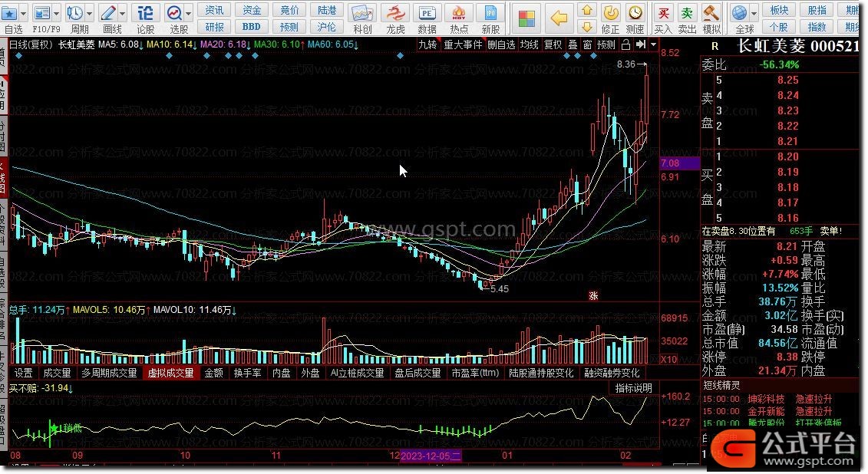Open the 资金 capital flow button
Image resolution: width=868 pixels, height=474 pixels.
click(251, 10)
